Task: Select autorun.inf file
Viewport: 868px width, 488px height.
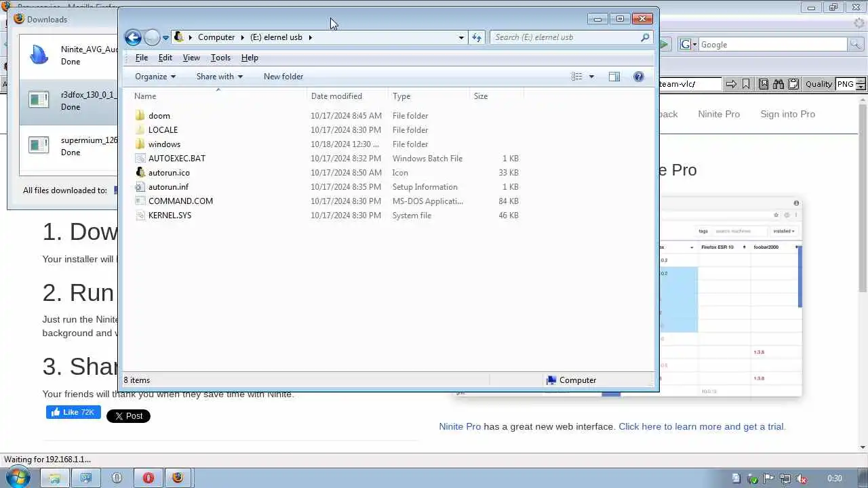Action: click(168, 187)
